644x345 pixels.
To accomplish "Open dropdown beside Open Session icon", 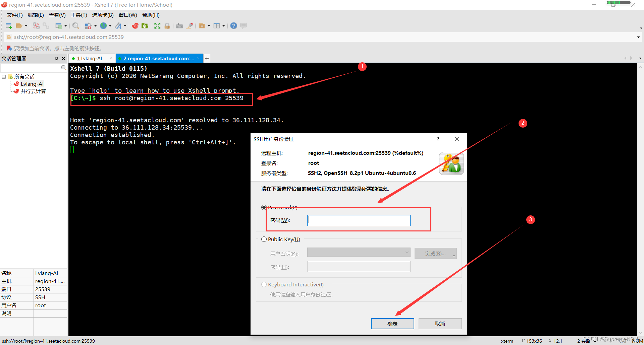I will pos(26,26).
